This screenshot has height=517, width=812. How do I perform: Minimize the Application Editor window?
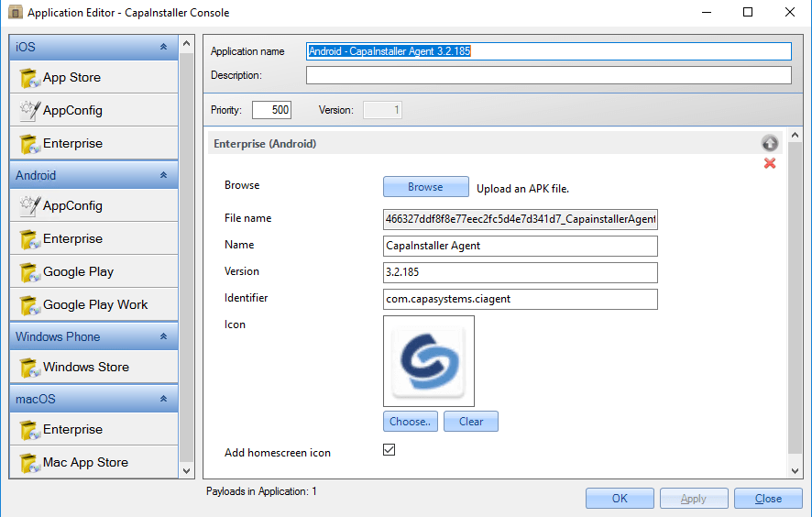[707, 12]
